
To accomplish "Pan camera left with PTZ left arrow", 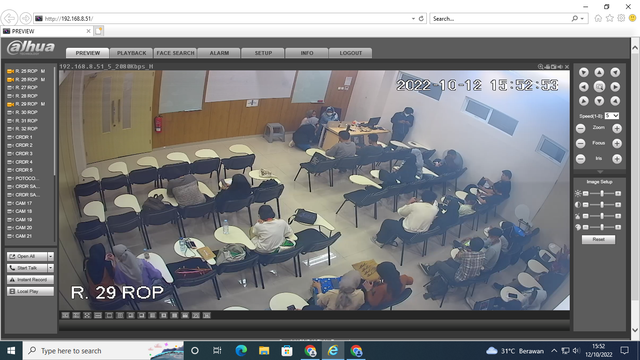I will coord(583,87).
